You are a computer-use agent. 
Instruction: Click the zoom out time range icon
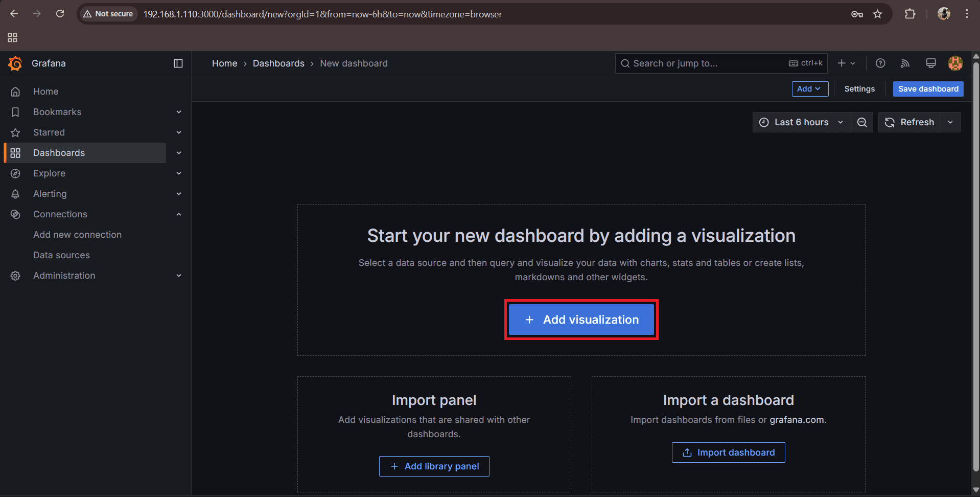(x=862, y=122)
